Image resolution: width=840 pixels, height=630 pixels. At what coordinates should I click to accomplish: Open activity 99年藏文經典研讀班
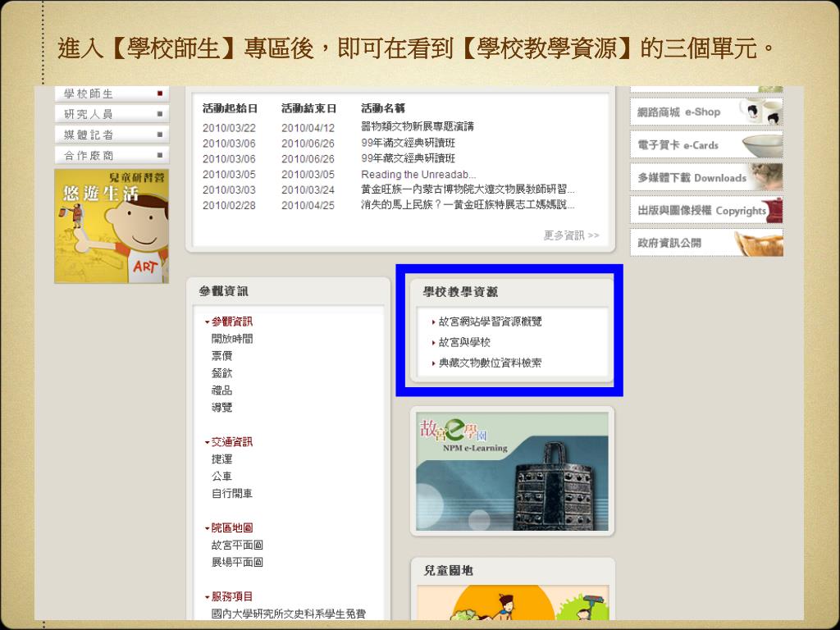point(408,158)
